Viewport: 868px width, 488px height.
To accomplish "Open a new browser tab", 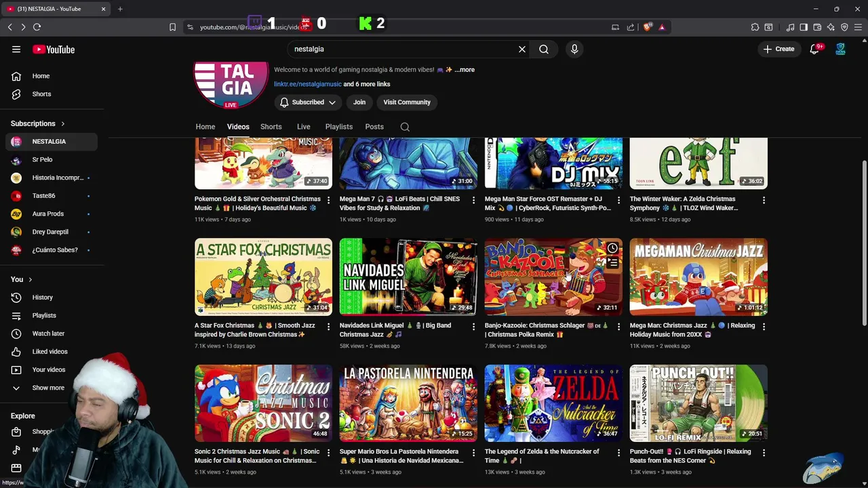I will 120,9.
